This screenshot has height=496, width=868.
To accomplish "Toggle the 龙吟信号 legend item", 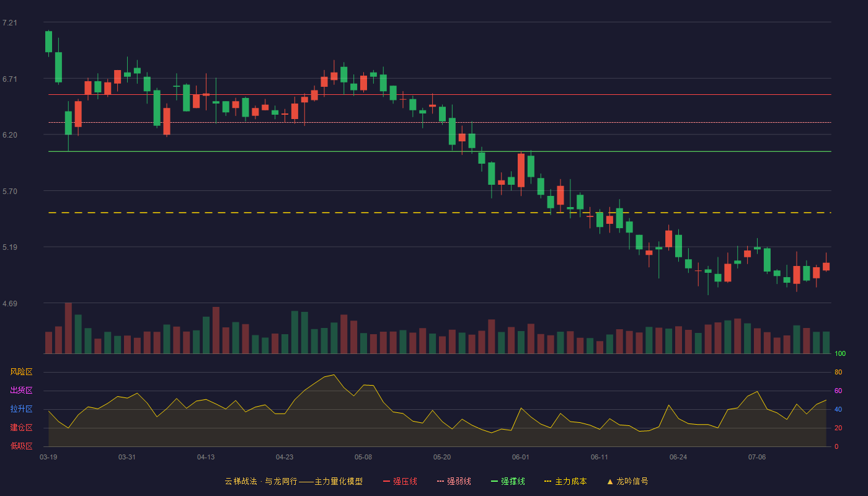I will pos(627,481).
